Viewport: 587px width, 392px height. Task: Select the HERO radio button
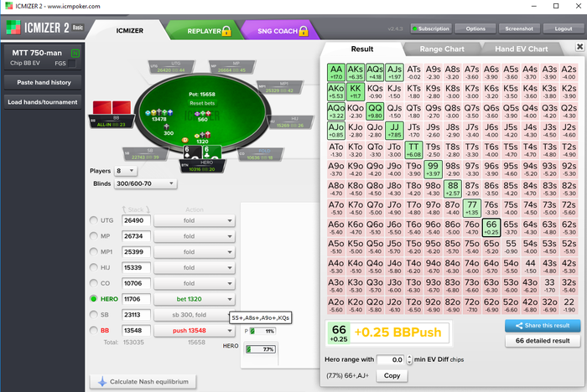(94, 299)
